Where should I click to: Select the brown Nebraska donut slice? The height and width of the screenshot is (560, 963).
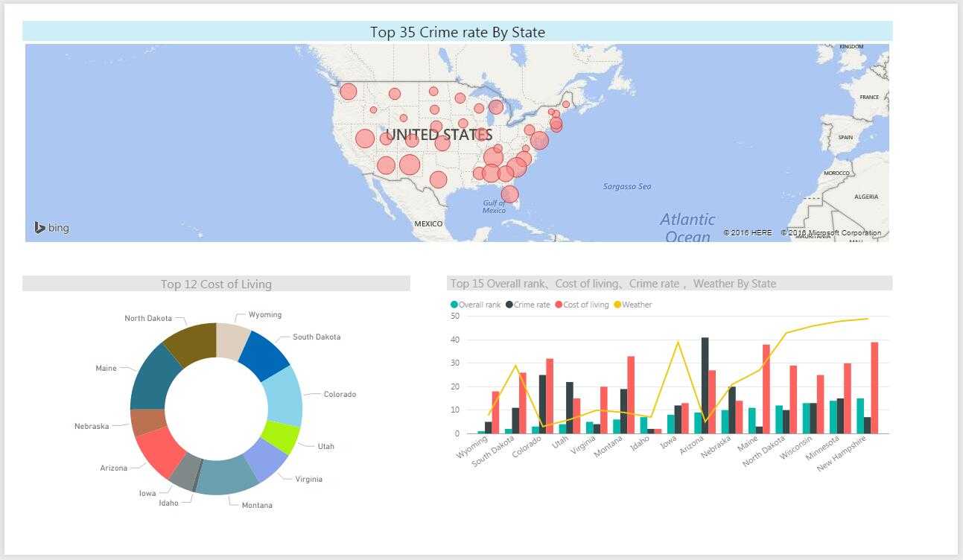tap(148, 422)
